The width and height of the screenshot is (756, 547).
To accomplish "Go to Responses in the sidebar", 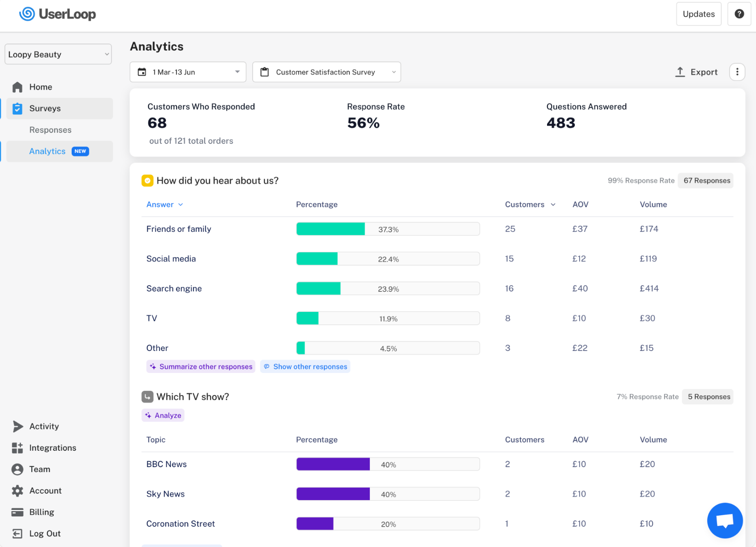I will click(51, 130).
